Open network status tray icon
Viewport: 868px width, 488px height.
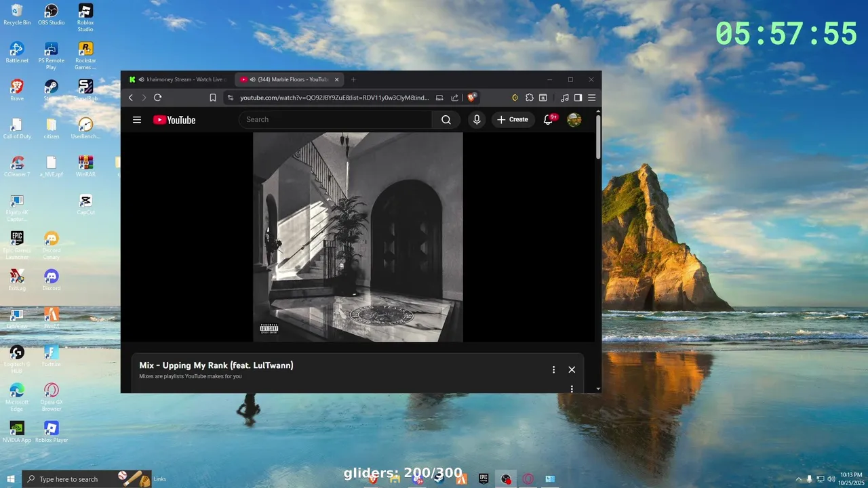pyautogui.click(x=820, y=479)
